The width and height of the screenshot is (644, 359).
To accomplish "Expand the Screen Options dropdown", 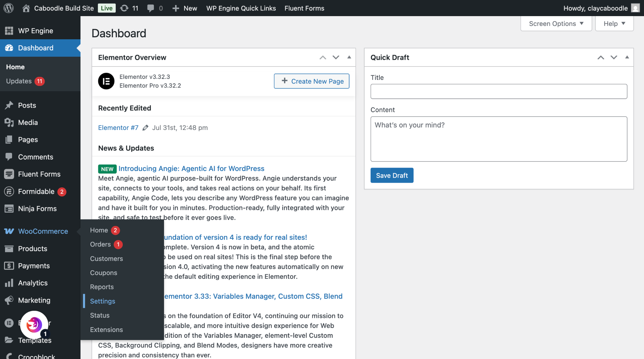I will coord(556,24).
